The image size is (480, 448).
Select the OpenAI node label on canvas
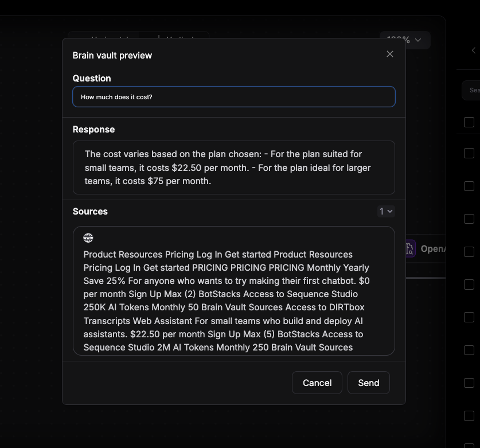(433, 248)
